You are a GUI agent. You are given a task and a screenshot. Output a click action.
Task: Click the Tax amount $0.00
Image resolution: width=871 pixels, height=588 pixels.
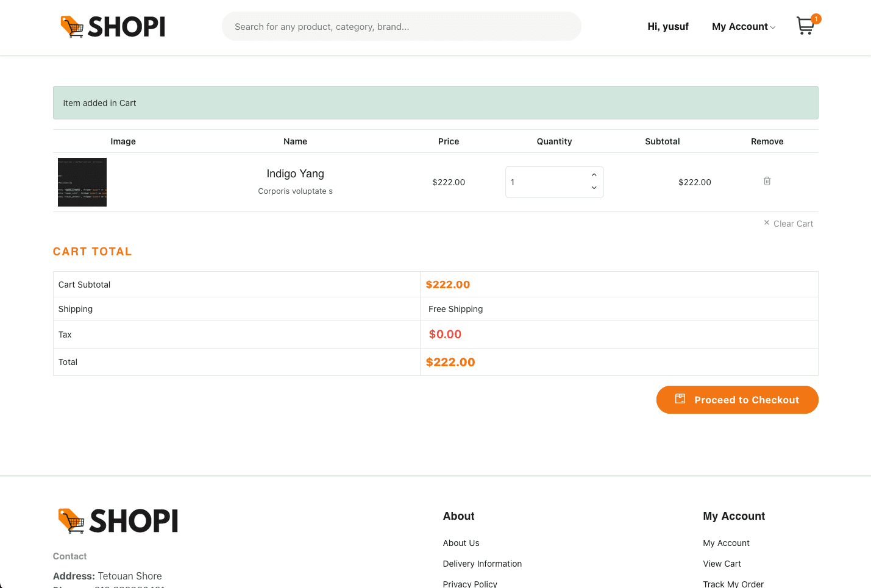click(x=445, y=334)
